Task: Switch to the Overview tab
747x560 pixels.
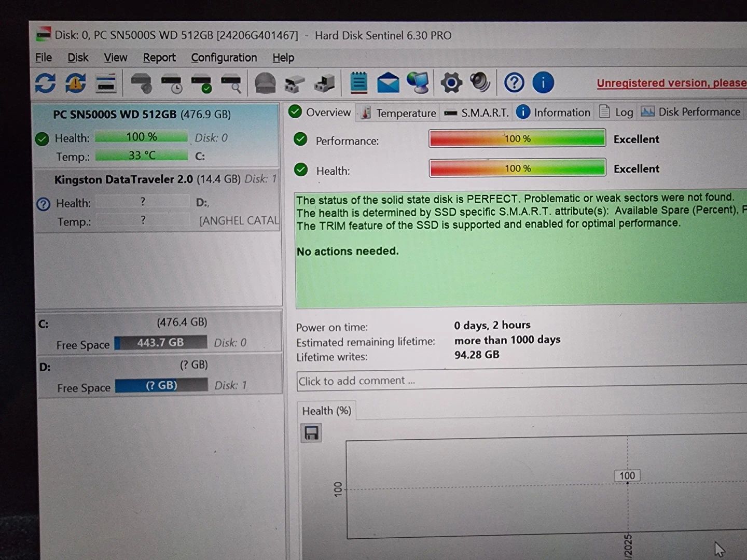Action: 321,112
